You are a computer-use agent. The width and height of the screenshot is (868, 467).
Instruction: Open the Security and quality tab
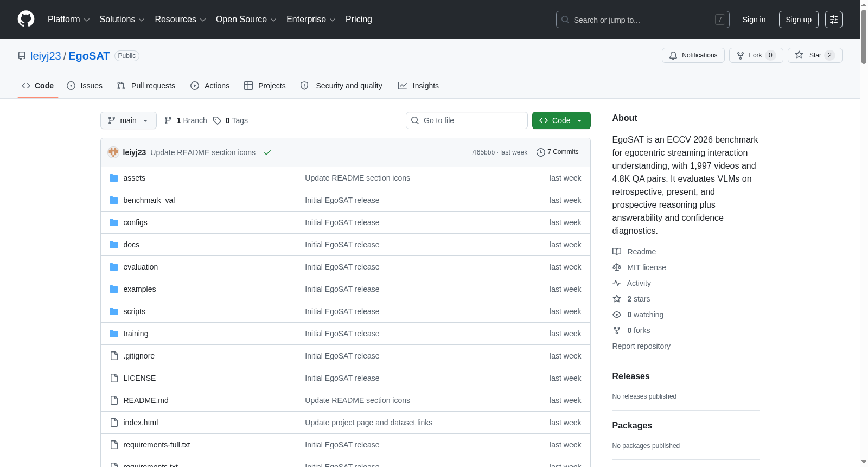(341, 86)
